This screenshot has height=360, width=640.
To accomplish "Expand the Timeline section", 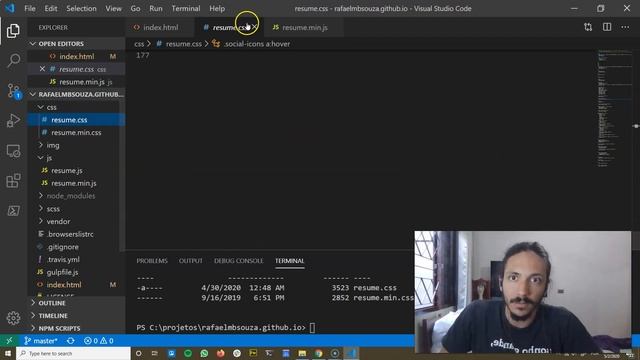I will tap(76, 316).
